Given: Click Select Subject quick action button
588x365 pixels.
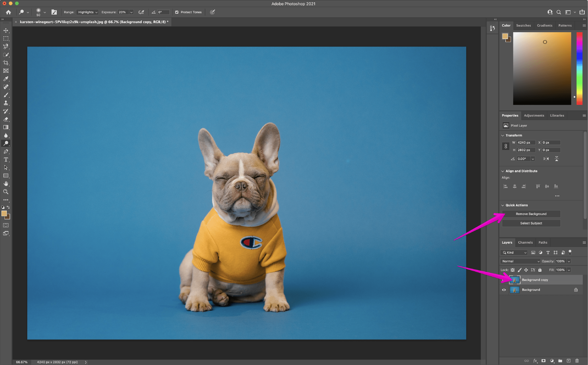Looking at the screenshot, I should click(531, 223).
